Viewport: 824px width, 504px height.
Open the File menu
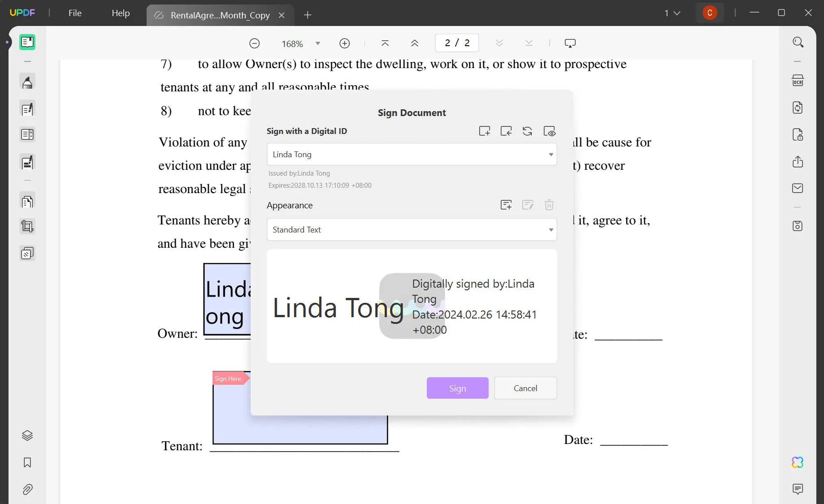(x=75, y=13)
